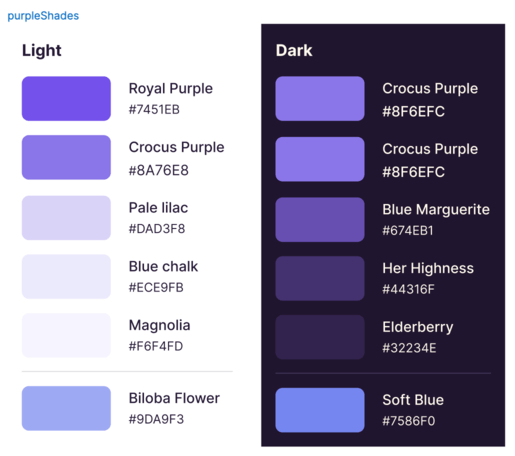Viewport: 515px width, 456px height.
Task: Choose the Blue Marguerite swatch
Action: coord(320,220)
